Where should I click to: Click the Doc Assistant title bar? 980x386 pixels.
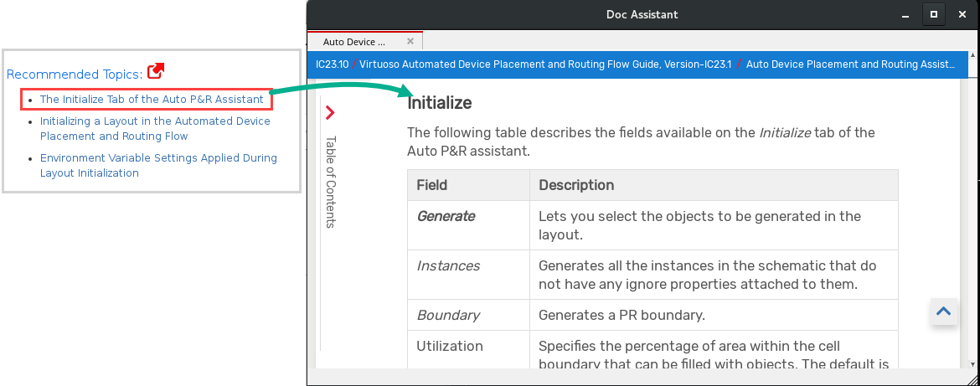(642, 14)
